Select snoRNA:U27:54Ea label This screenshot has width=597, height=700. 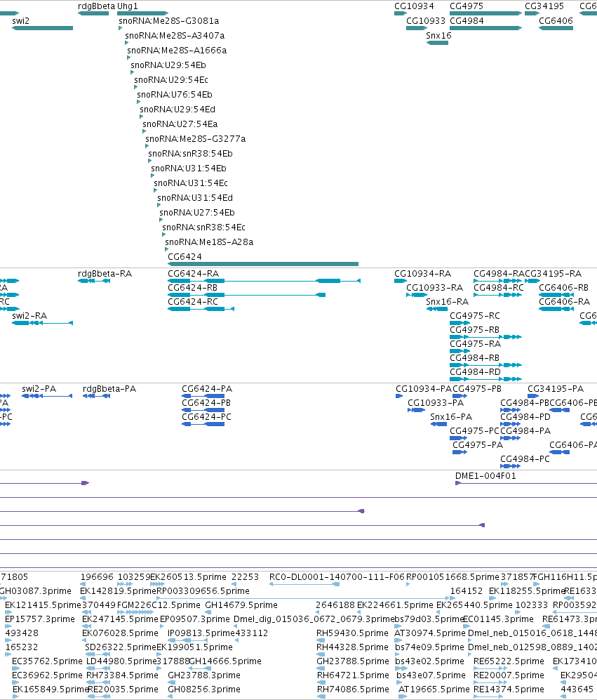[180, 124]
